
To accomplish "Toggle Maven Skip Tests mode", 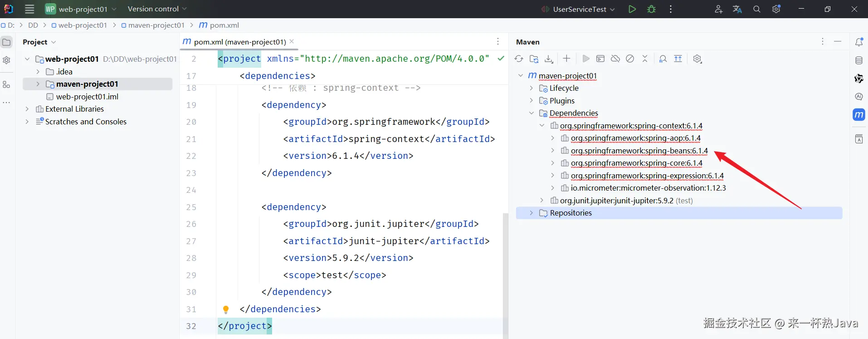I will [630, 59].
